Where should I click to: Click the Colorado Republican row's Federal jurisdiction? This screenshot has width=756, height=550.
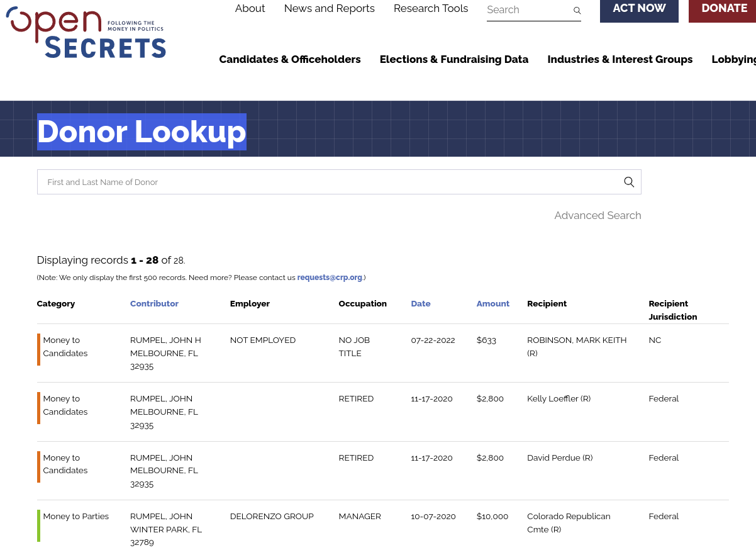(x=664, y=516)
